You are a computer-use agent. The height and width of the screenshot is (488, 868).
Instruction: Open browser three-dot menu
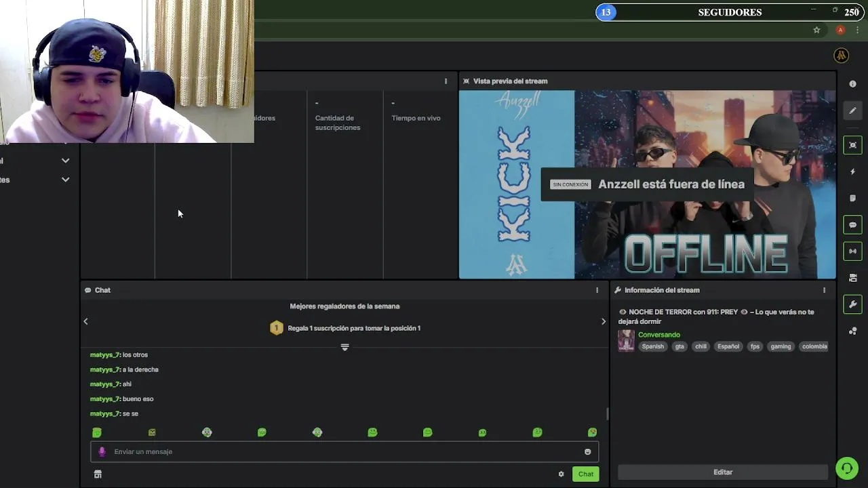[857, 30]
